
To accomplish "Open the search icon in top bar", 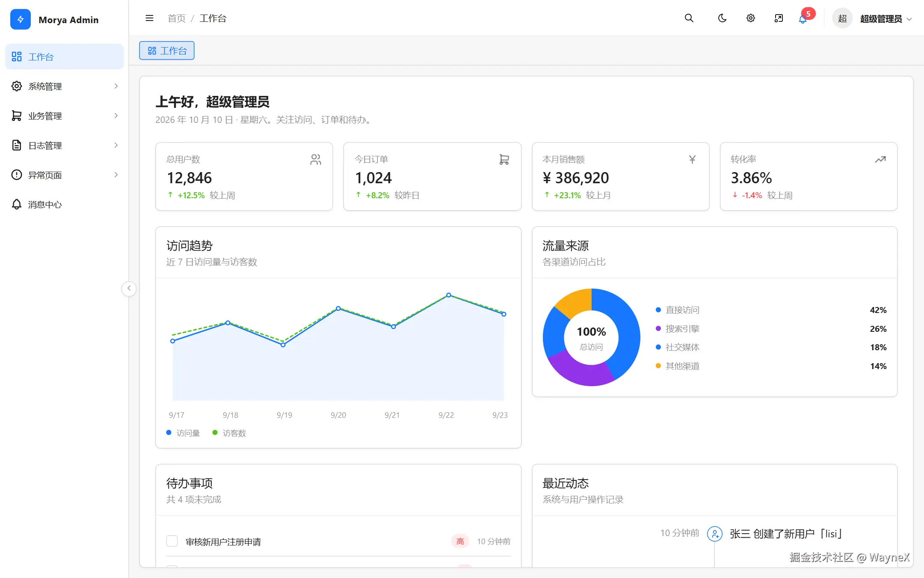I will coord(689,18).
